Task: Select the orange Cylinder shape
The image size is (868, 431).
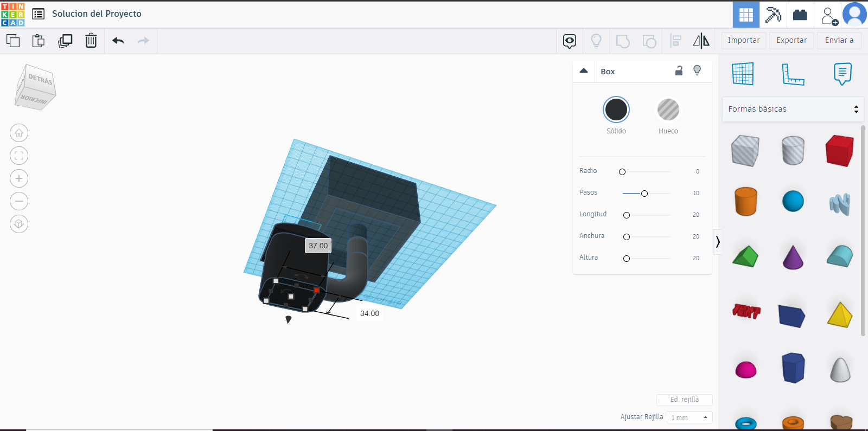Action: tap(746, 202)
